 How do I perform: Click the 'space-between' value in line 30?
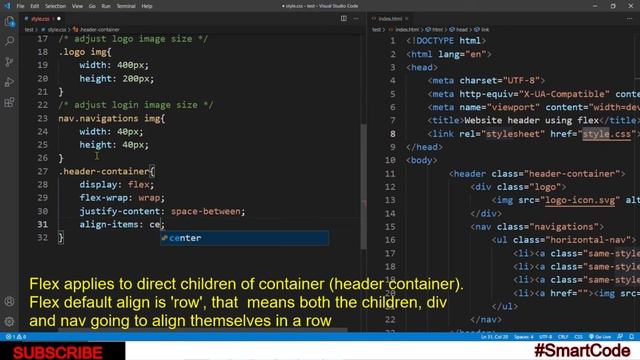point(205,211)
